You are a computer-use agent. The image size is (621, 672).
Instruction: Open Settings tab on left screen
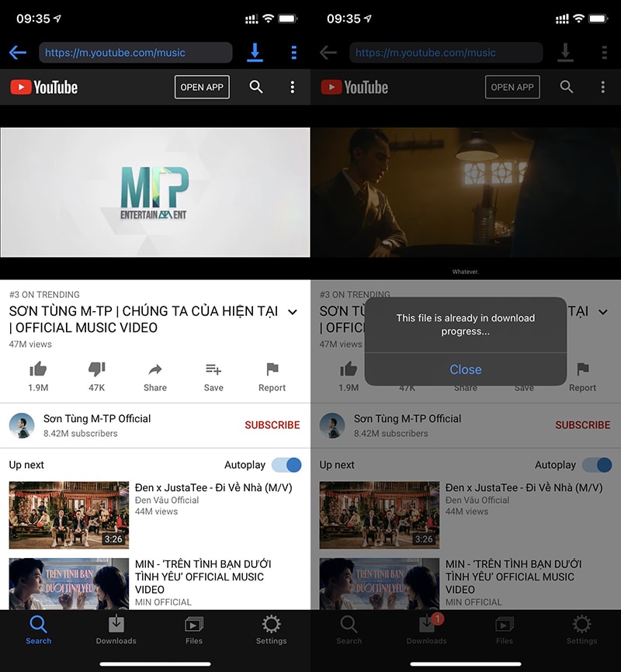tap(272, 629)
